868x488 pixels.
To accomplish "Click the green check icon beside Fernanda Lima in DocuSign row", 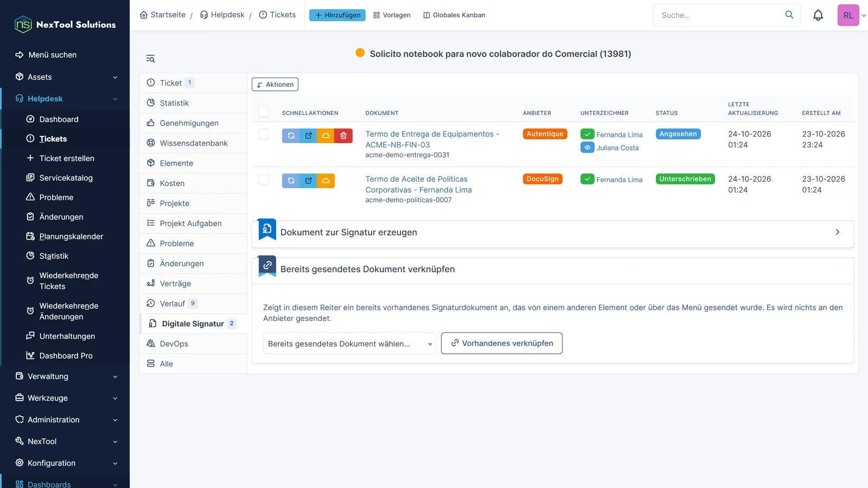I will (587, 179).
